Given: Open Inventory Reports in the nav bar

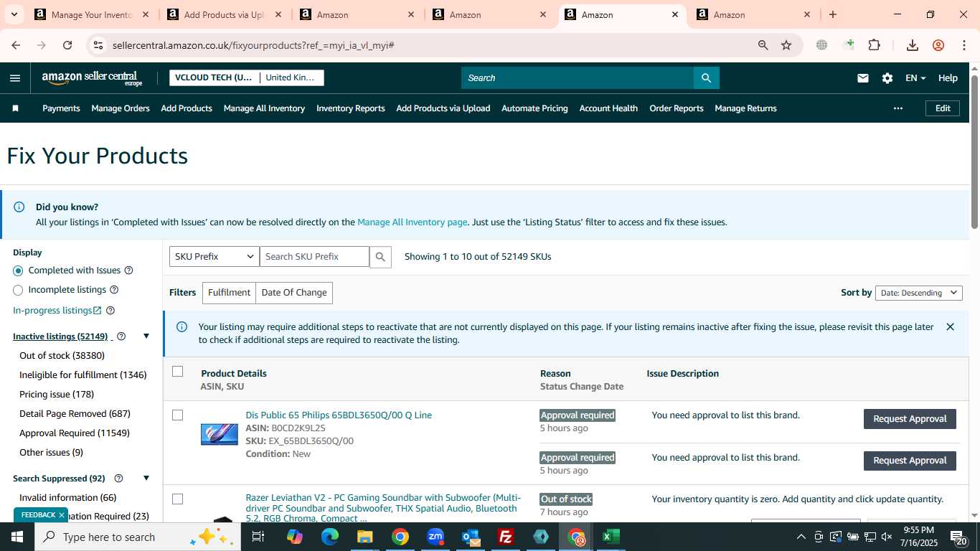Looking at the screenshot, I should pos(351,108).
